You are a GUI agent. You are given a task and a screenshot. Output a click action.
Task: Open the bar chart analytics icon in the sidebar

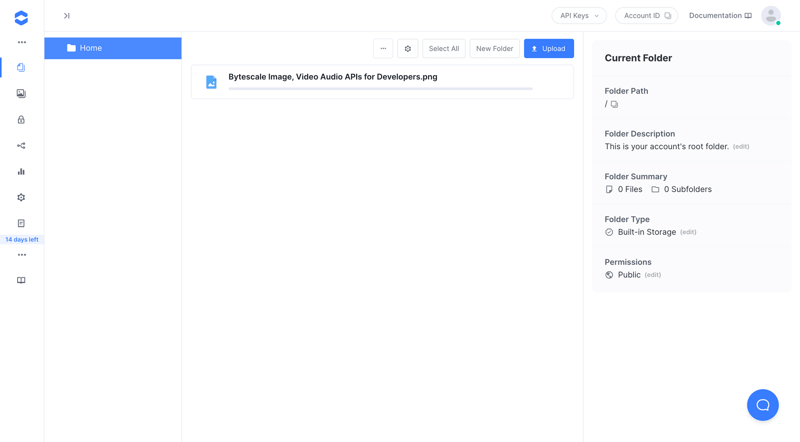pyautogui.click(x=21, y=171)
